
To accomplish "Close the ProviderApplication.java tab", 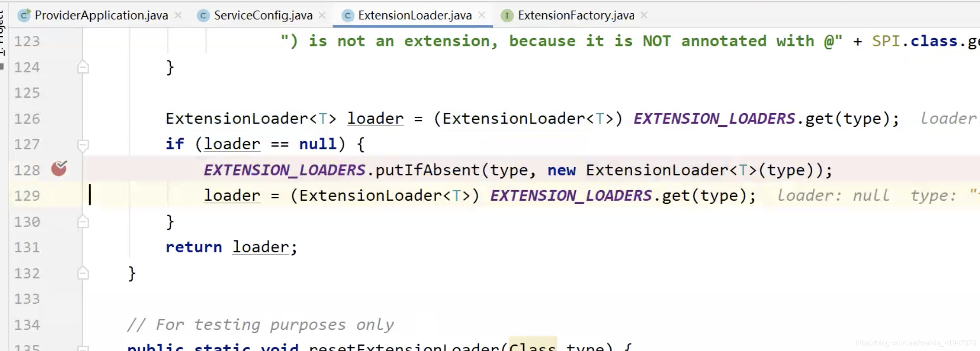I will [178, 15].
